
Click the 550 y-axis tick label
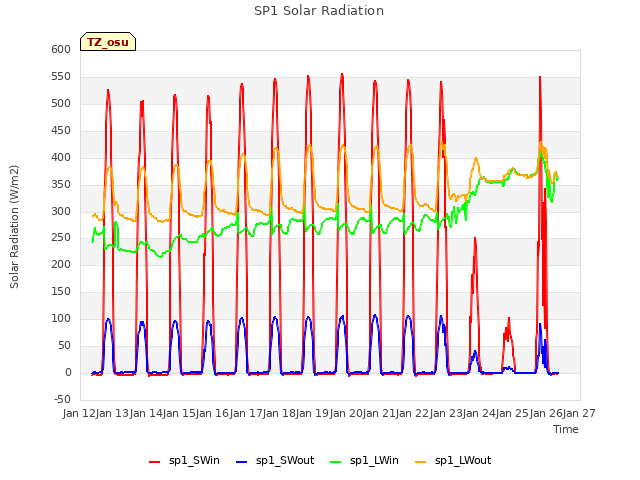pyautogui.click(x=61, y=76)
